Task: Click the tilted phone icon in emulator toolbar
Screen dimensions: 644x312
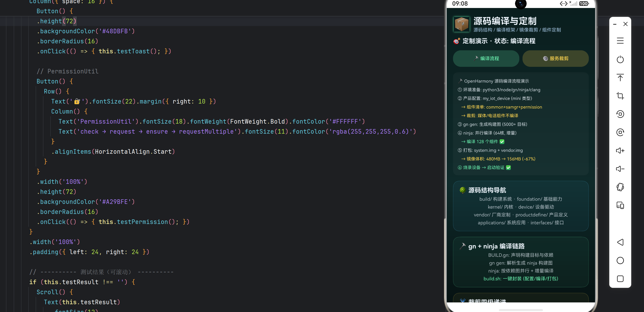Action: pyautogui.click(x=620, y=187)
